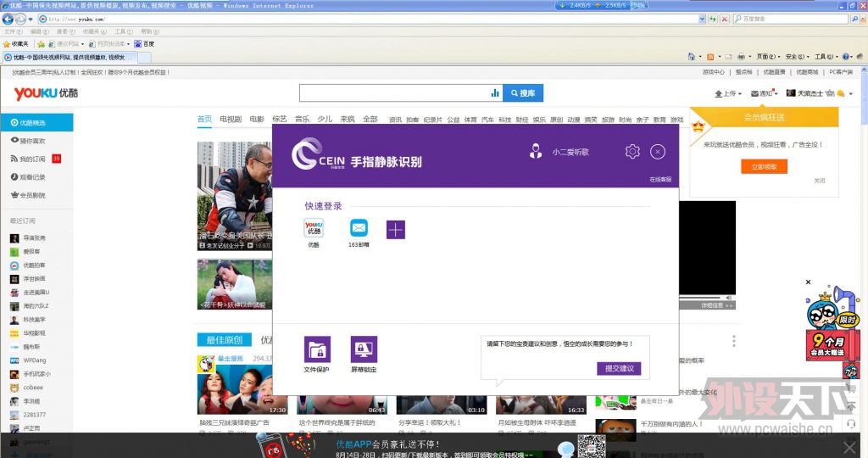Switch to the 电视剧 channel tab
The image size is (868, 458).
tap(231, 119)
